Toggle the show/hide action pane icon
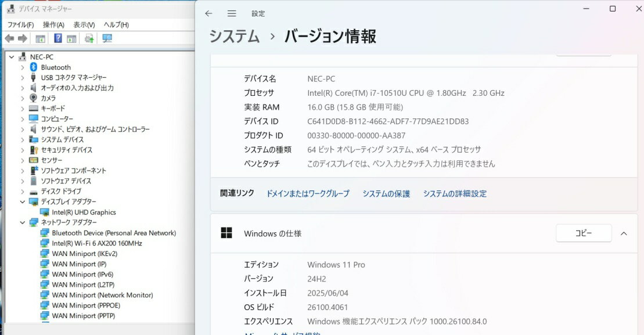Screen dimensions: 644x335 point(71,38)
